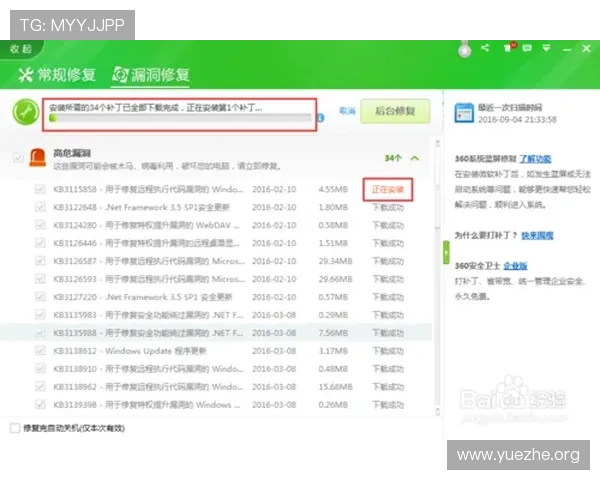Toggle checkbox for KB3122648
The width and height of the screenshot is (600, 480).
click(40, 207)
